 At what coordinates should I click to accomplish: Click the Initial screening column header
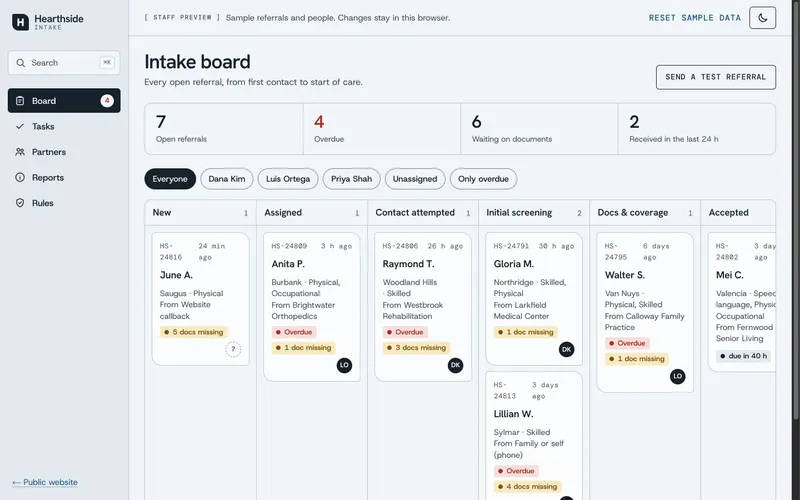coord(534,213)
